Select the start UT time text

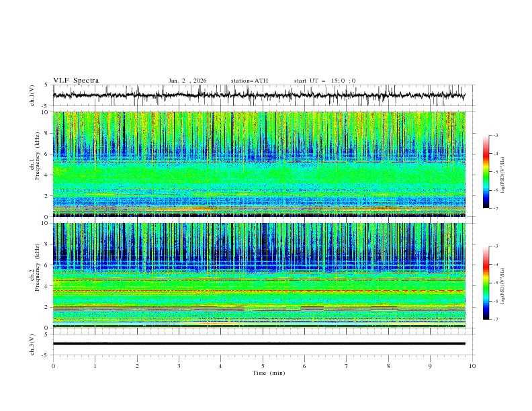[x=324, y=81]
